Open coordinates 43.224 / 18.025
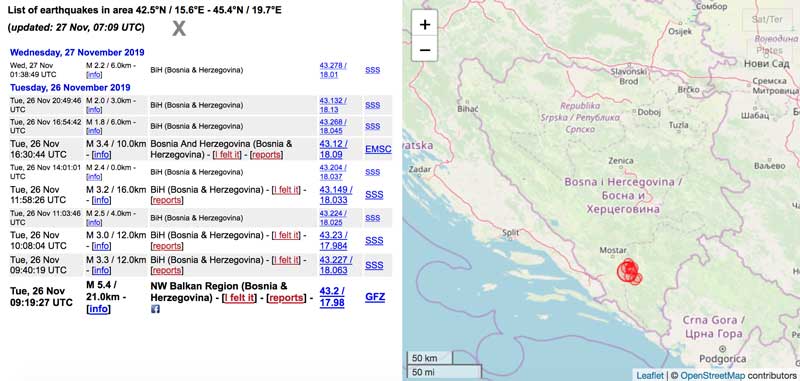The height and width of the screenshot is (381, 800). (333, 218)
